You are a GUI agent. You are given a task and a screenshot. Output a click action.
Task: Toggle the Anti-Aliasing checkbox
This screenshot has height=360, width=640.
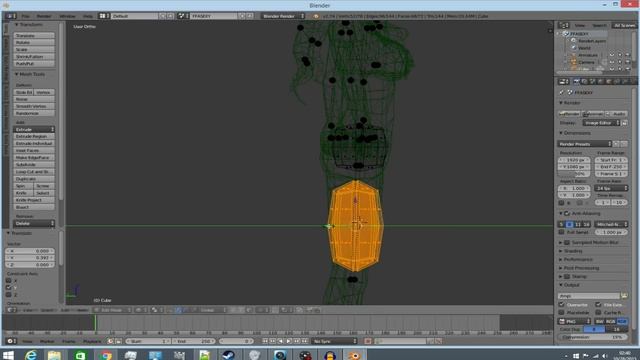[567, 213]
